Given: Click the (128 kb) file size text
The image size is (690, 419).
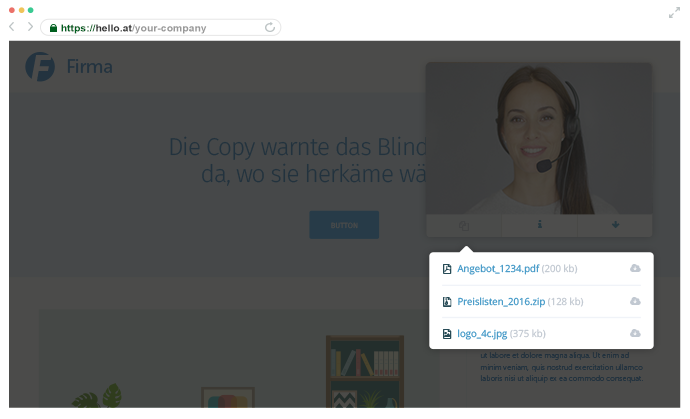Looking at the screenshot, I should [x=565, y=301].
